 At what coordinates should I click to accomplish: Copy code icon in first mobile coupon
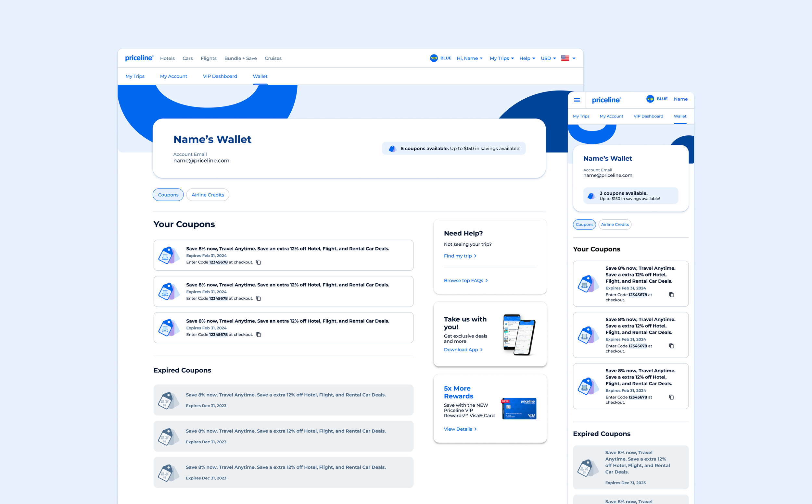(672, 295)
